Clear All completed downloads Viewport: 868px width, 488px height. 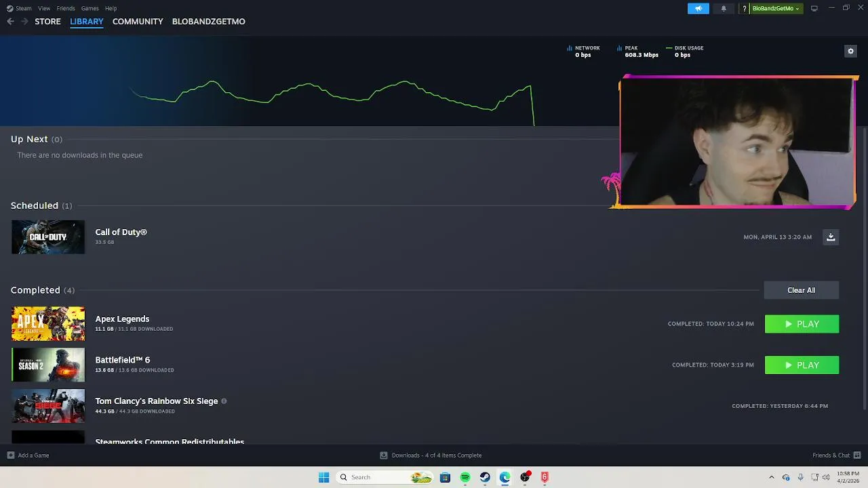pyautogui.click(x=802, y=290)
